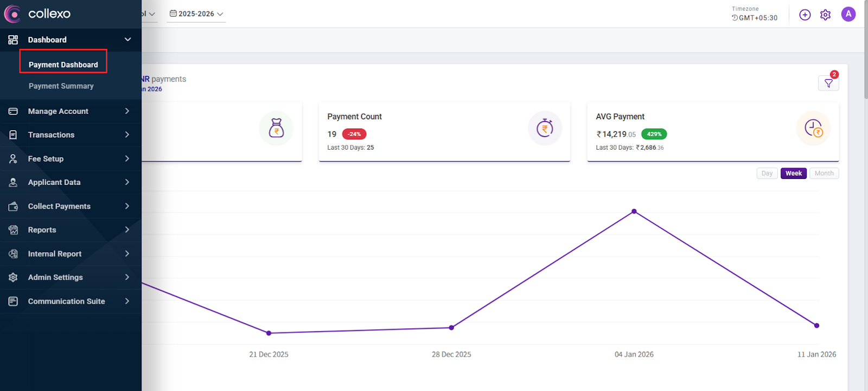
Task: Click the Collexo logo
Action: (37, 14)
